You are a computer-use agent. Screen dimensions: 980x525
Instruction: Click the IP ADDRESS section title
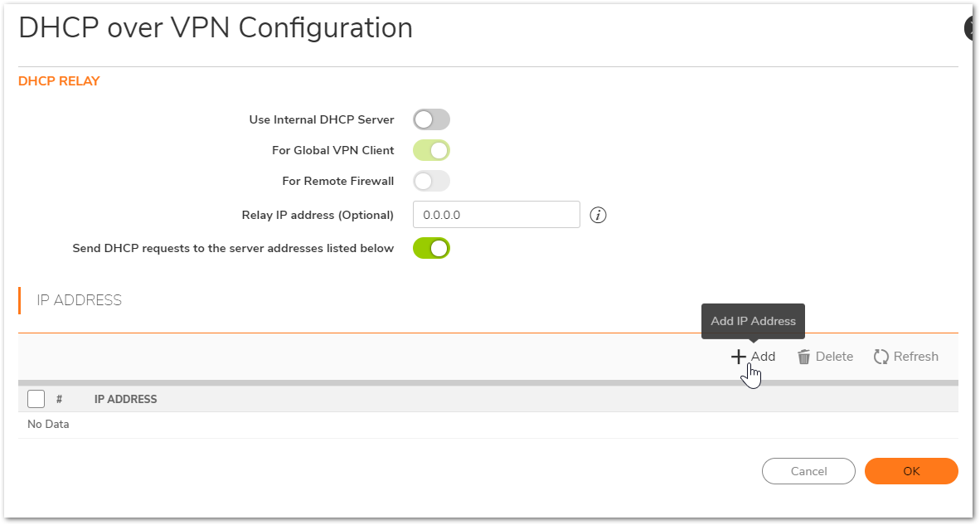(x=80, y=300)
